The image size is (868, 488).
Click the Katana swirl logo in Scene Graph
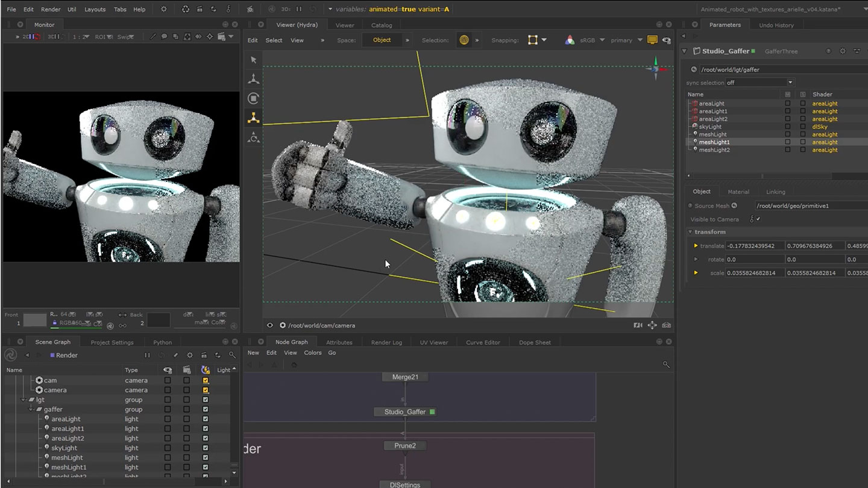(10, 355)
